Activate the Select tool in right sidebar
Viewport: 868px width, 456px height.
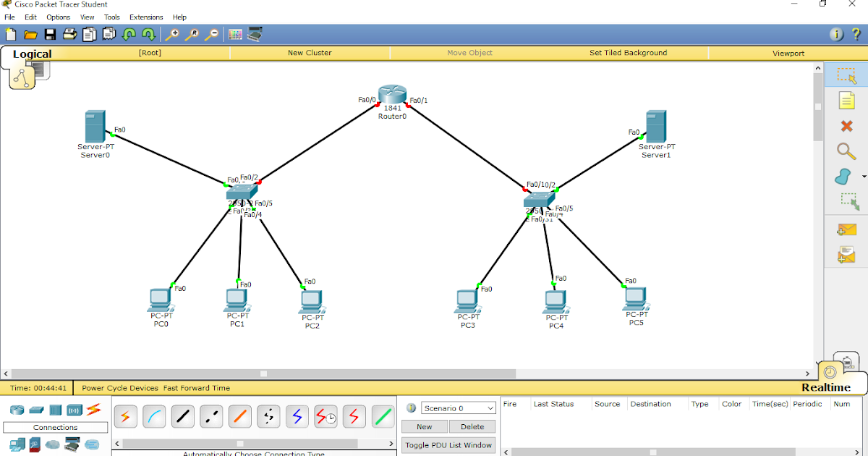pyautogui.click(x=846, y=75)
